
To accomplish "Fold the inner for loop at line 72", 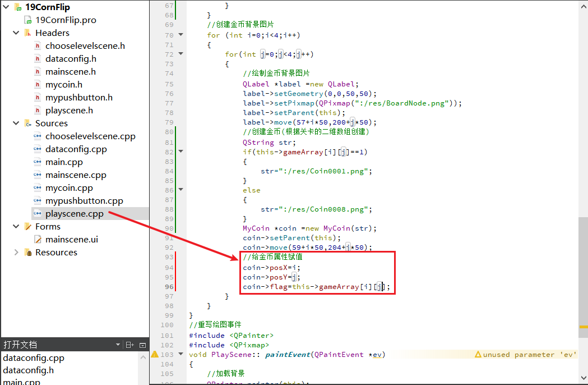I will (x=180, y=54).
